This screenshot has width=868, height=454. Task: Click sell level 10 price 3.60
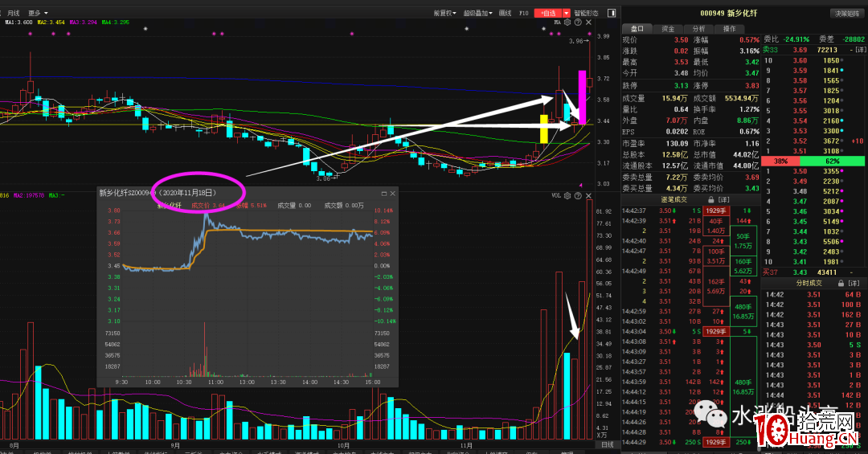pos(800,60)
